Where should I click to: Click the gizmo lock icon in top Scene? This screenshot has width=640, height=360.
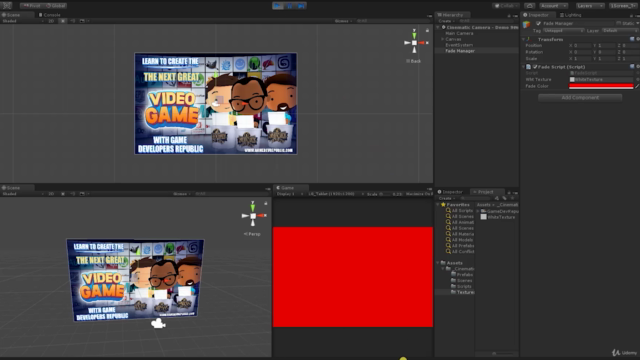tap(427, 31)
